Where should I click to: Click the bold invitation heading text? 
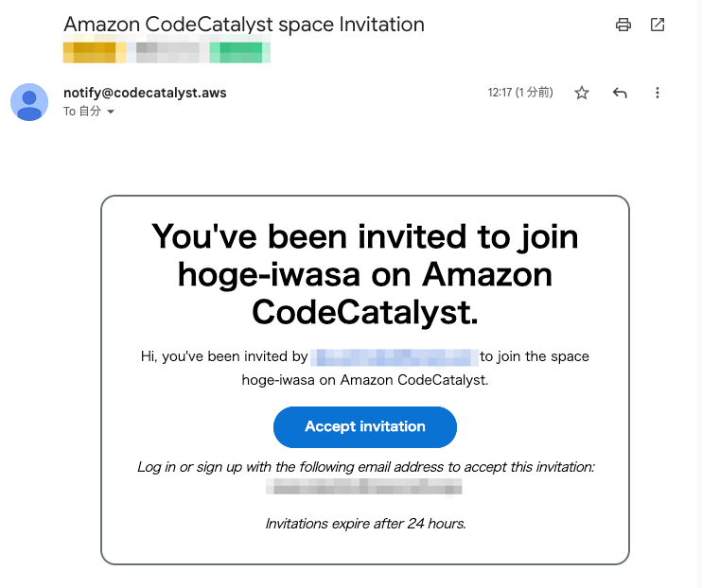coord(364,274)
